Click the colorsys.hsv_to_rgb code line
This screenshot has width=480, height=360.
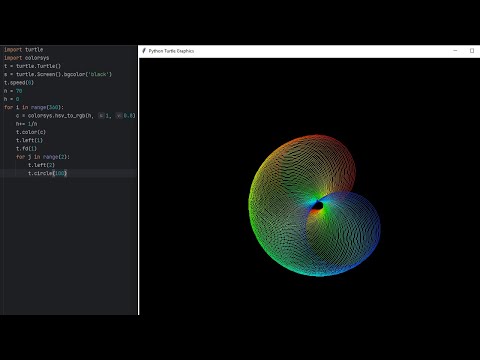[76, 116]
